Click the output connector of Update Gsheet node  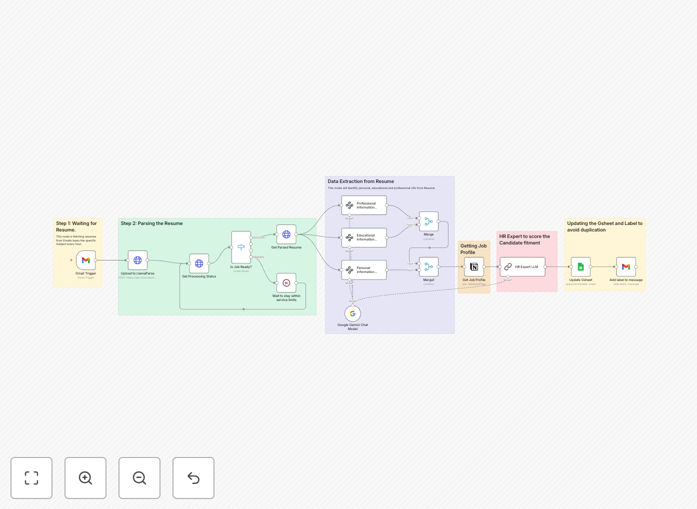591,267
